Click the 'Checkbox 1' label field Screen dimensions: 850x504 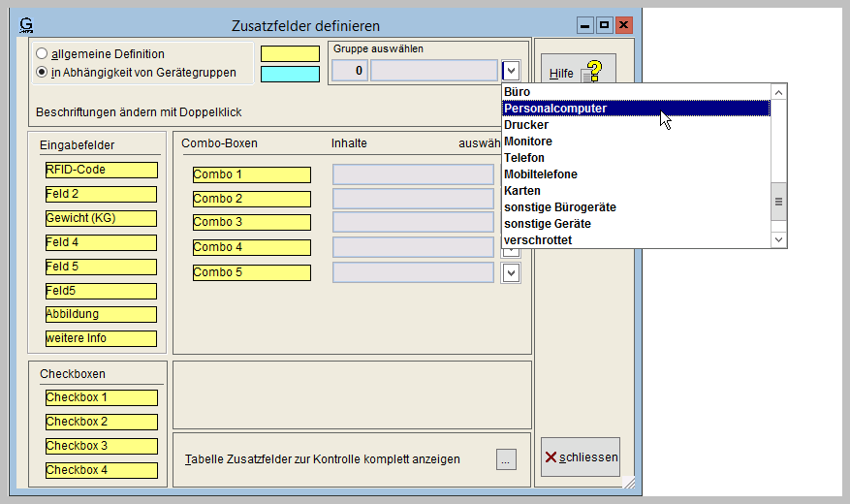coord(101,397)
